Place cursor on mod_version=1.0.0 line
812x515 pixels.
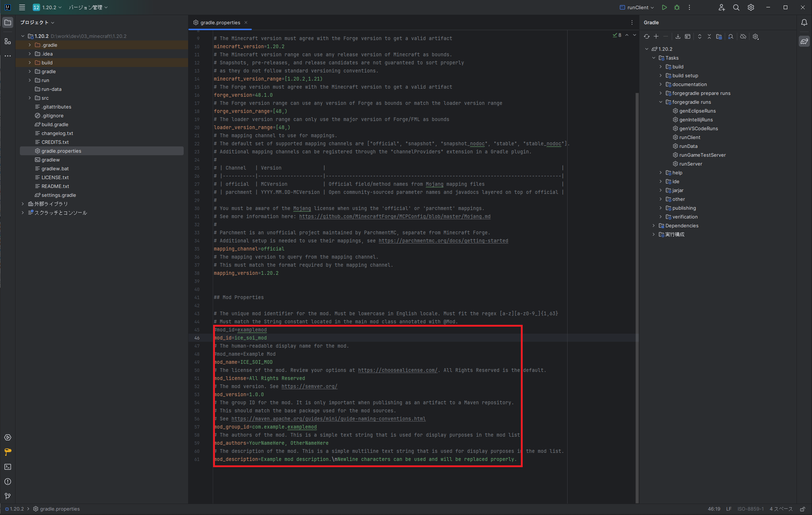click(239, 394)
